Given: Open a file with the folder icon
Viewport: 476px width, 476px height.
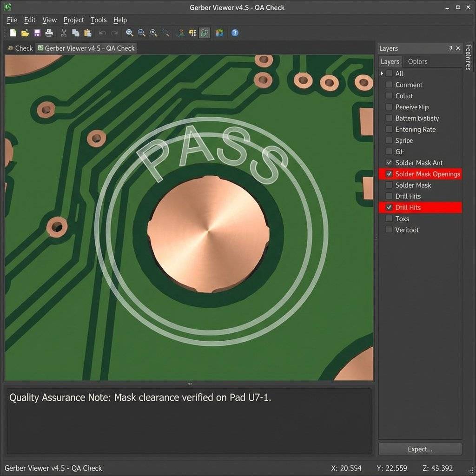Looking at the screenshot, I should pos(25,33).
